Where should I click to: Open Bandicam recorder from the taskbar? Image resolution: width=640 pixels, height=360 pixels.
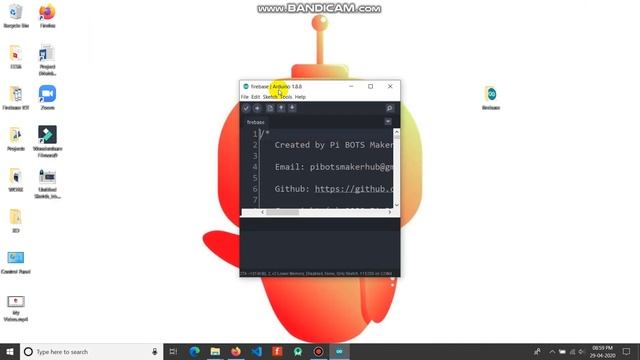tap(319, 351)
